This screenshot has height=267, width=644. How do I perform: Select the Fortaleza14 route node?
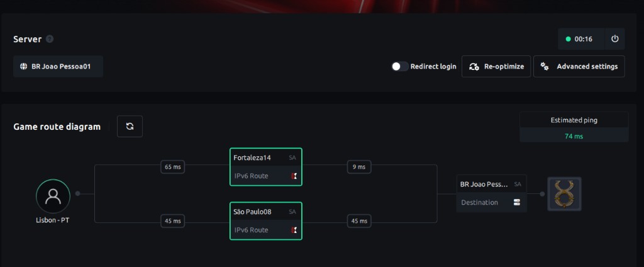(266, 167)
